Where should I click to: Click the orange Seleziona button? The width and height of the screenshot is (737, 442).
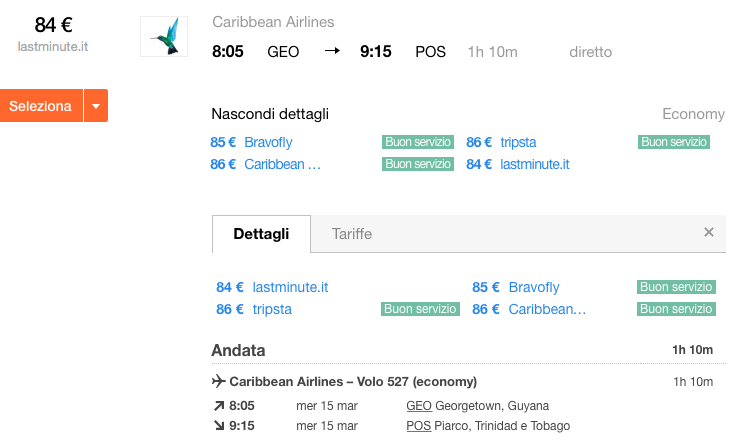41,106
